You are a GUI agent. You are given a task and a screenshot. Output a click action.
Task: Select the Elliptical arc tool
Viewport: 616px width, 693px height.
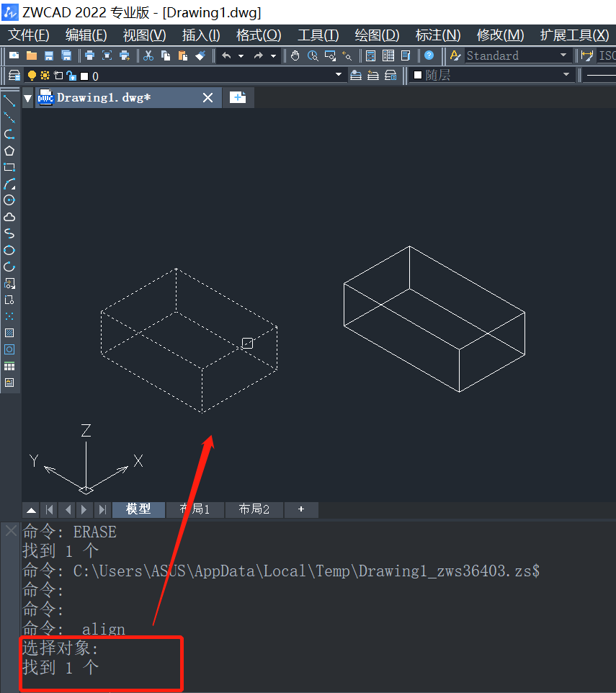(x=9, y=267)
